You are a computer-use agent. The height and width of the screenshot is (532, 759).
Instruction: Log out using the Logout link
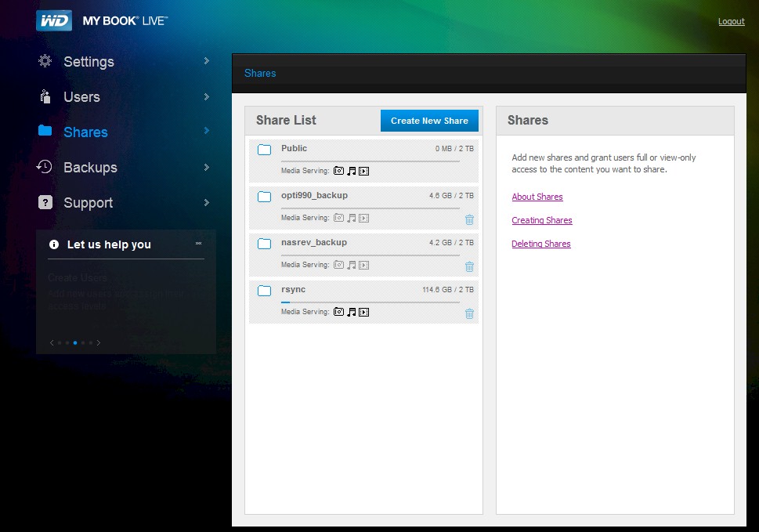click(x=732, y=21)
